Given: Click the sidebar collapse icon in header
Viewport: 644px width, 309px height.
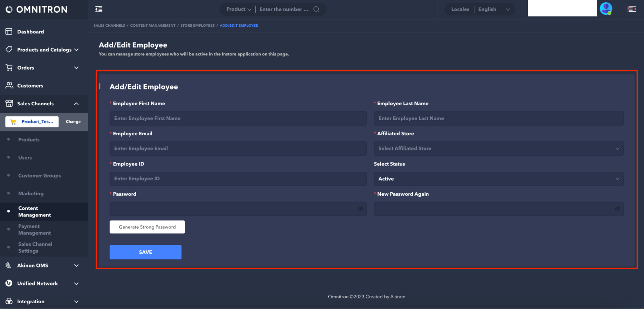Looking at the screenshot, I should point(99,9).
